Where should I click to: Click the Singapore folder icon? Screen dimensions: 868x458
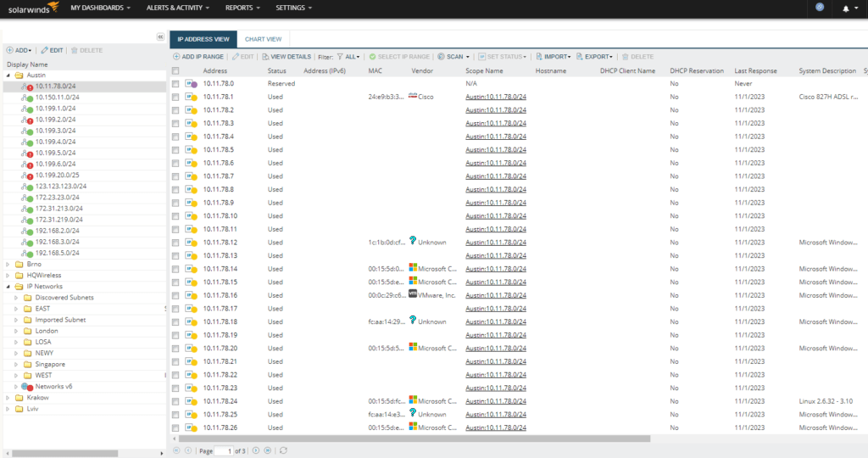pyautogui.click(x=27, y=365)
